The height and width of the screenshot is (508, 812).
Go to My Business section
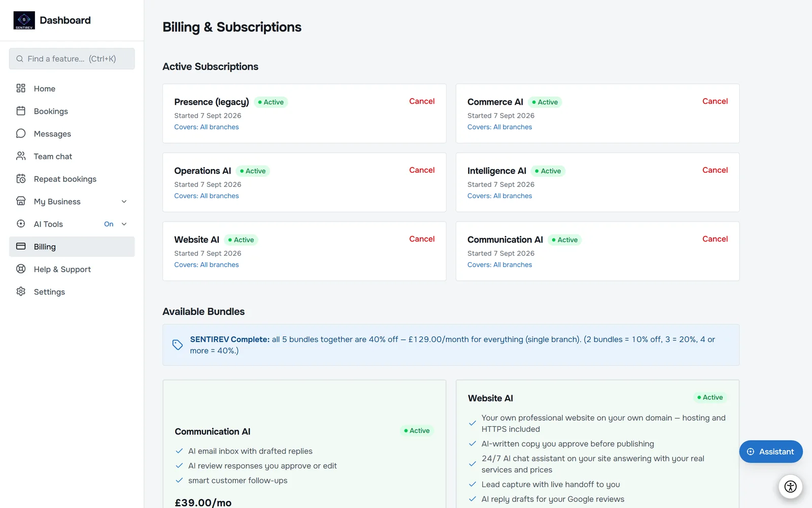point(72,202)
